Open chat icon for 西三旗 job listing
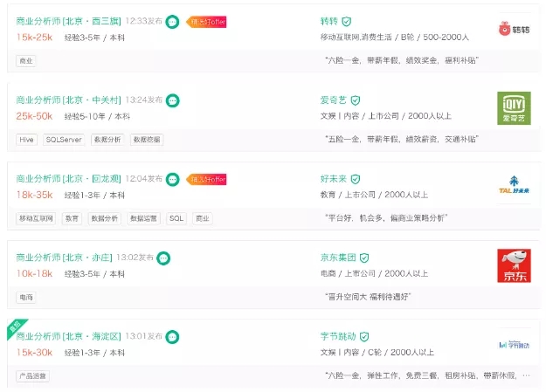546x392 pixels. click(172, 22)
